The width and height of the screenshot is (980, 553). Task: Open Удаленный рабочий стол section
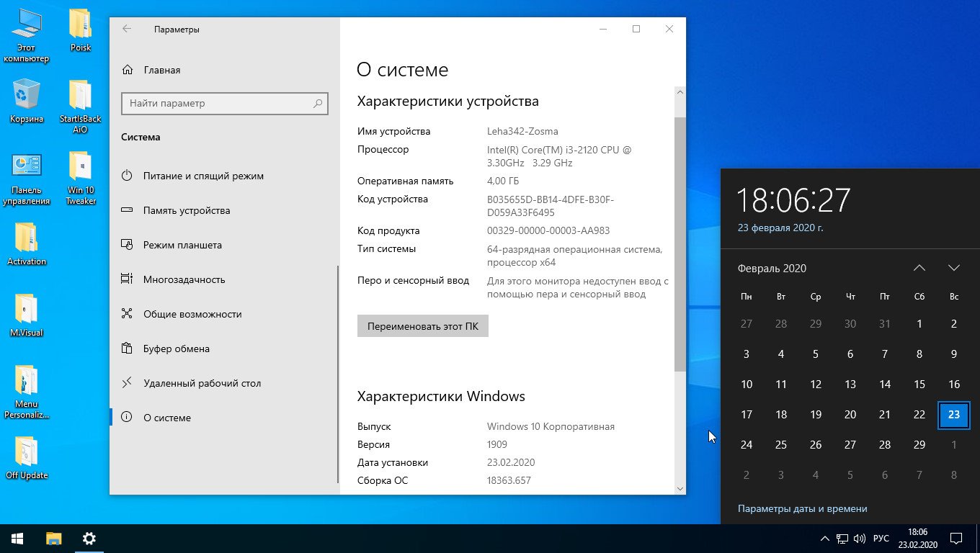tap(202, 383)
